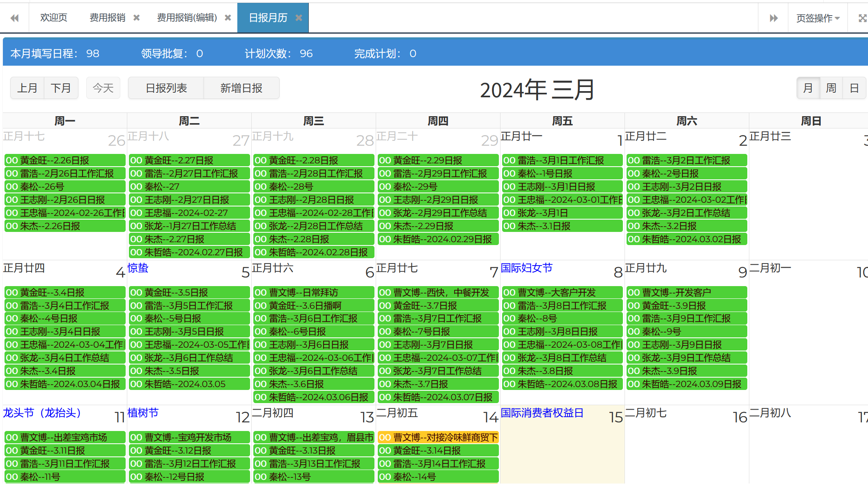
Task: Close the 费用报销 tab
Action: point(137,18)
